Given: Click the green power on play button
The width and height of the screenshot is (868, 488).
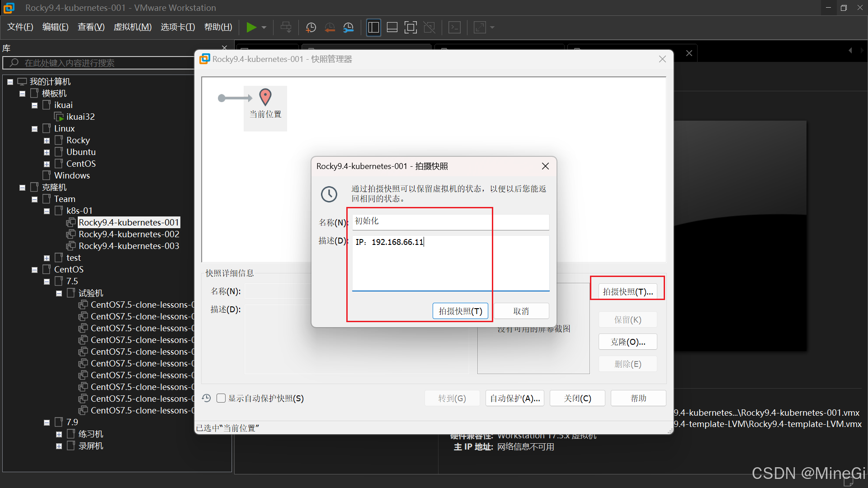Looking at the screenshot, I should point(251,28).
